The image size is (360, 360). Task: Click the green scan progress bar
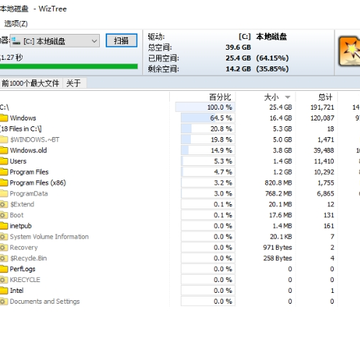69,66
